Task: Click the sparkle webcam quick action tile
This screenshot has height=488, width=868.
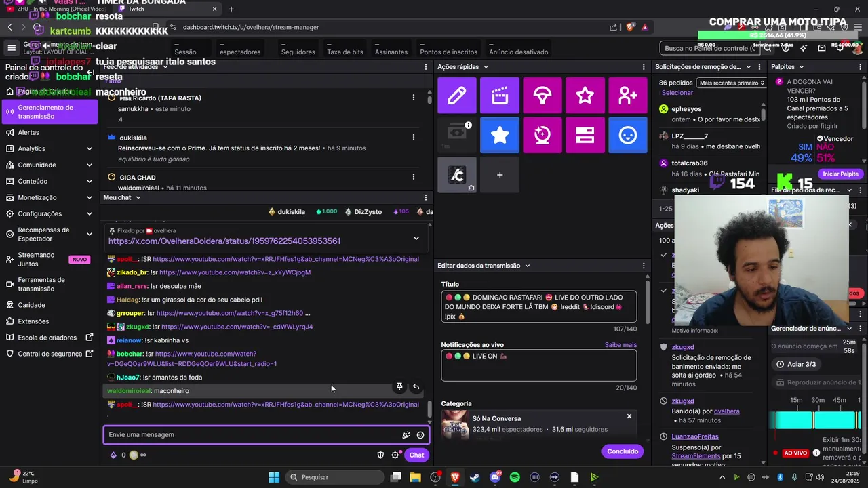Action: (x=542, y=135)
